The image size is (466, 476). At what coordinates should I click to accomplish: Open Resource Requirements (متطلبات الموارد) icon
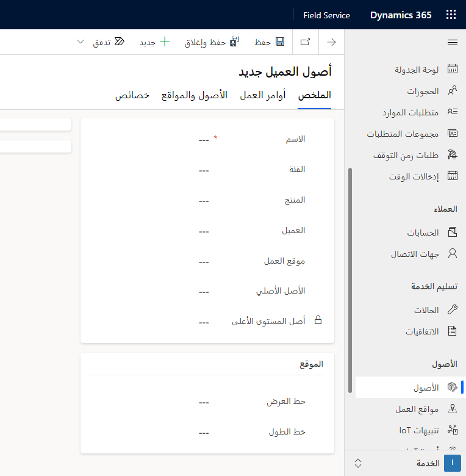tap(453, 112)
